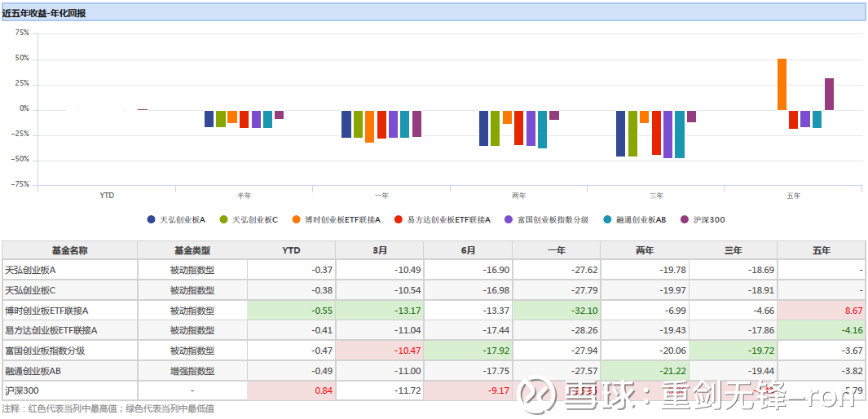Sort by the 3月 column header
The width and height of the screenshot is (868, 419).
380,250
